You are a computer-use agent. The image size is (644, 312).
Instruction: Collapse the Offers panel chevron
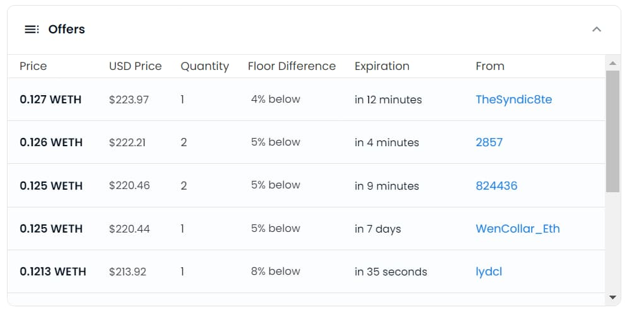(597, 30)
